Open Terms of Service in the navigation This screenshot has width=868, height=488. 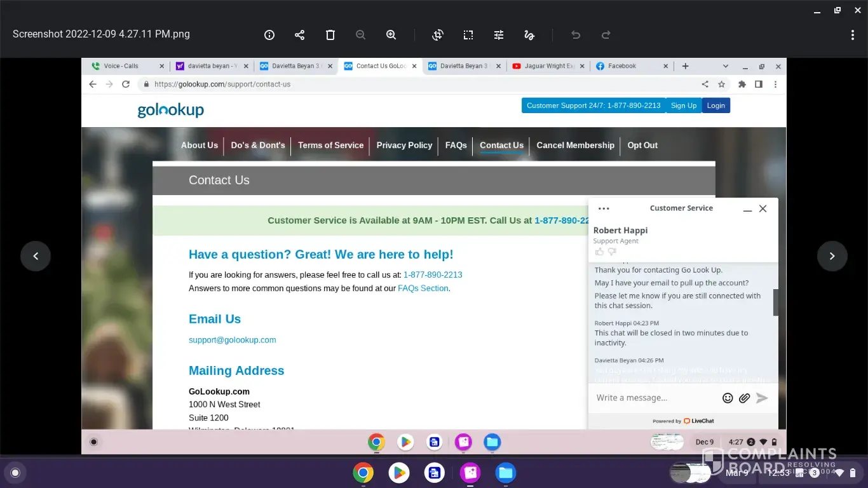[x=331, y=145]
